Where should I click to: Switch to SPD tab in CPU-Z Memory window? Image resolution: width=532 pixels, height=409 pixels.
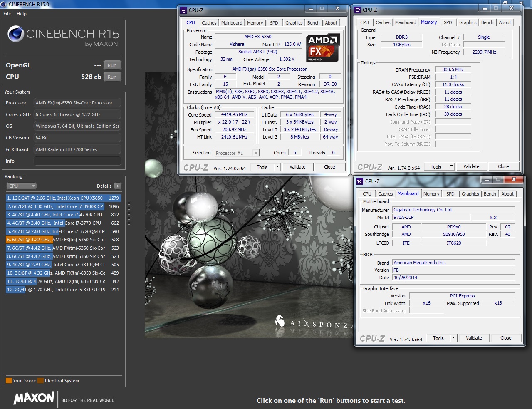coord(448,22)
